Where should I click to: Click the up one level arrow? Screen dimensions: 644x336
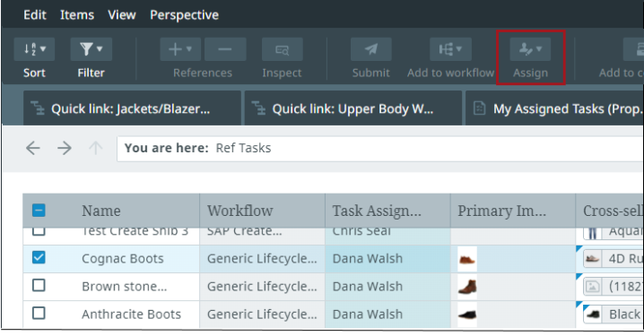[96, 148]
